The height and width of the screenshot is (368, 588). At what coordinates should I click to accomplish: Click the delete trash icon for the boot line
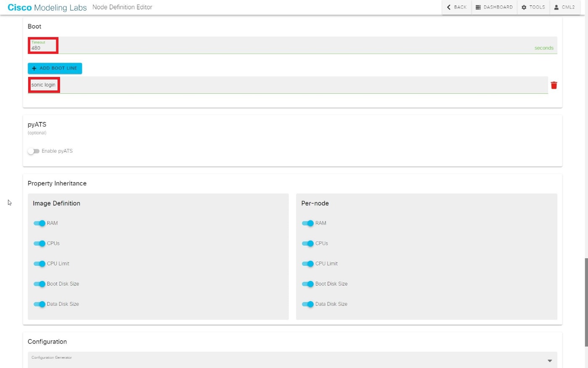click(554, 85)
